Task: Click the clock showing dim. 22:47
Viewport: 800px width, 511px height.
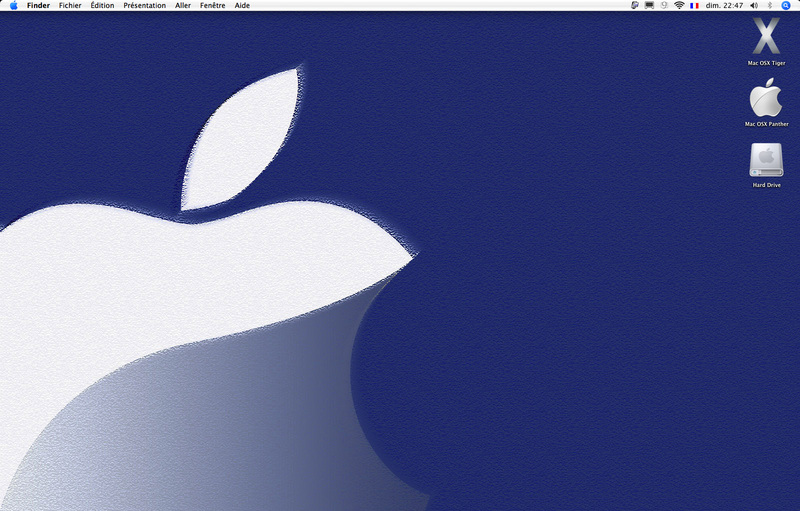Action: [x=724, y=6]
